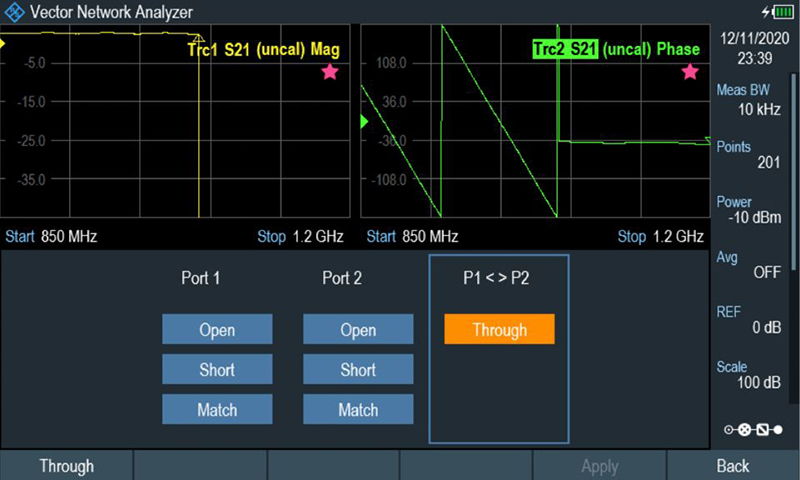Image resolution: width=800 pixels, height=480 pixels.
Task: Select the Through softkey in bottom bar
Action: [x=66, y=466]
